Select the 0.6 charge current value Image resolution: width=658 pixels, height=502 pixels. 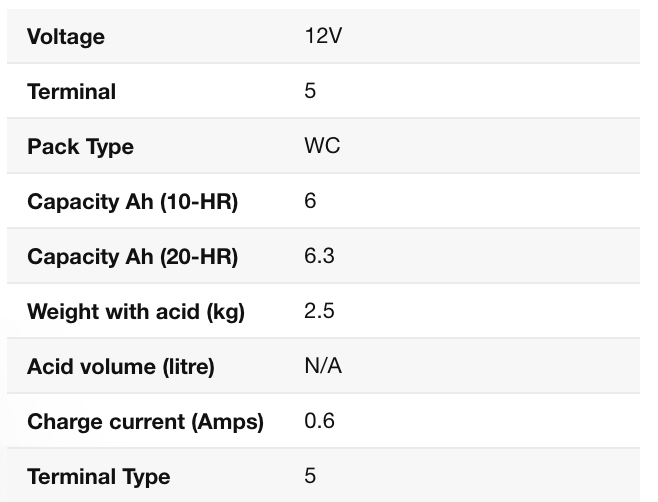(319, 421)
